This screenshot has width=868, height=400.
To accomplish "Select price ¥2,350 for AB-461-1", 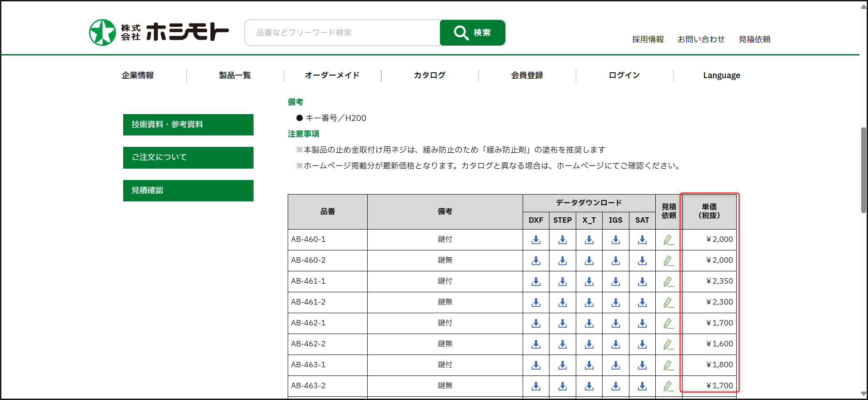I will (719, 281).
